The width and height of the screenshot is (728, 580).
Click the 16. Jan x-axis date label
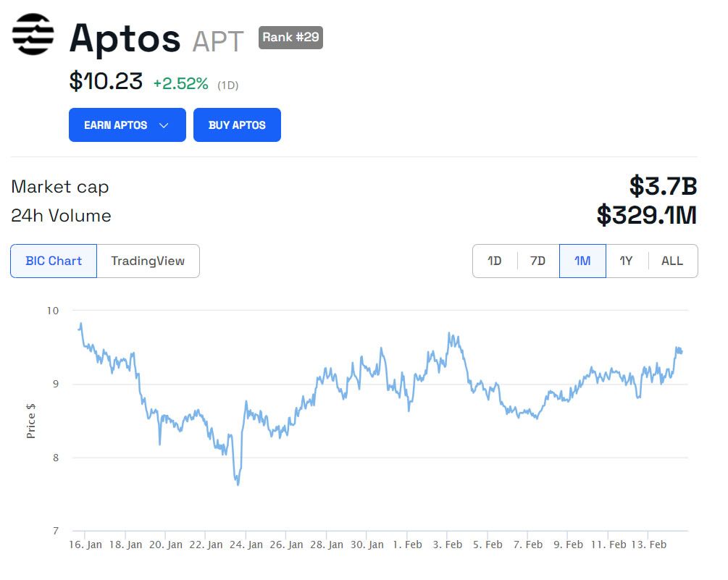[x=85, y=545]
